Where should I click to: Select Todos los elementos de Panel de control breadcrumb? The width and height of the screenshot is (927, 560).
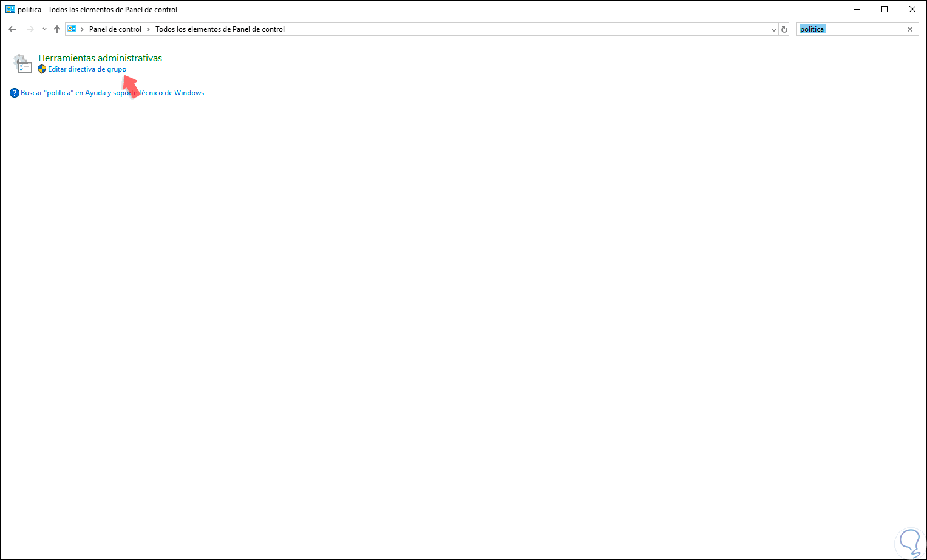(x=220, y=29)
